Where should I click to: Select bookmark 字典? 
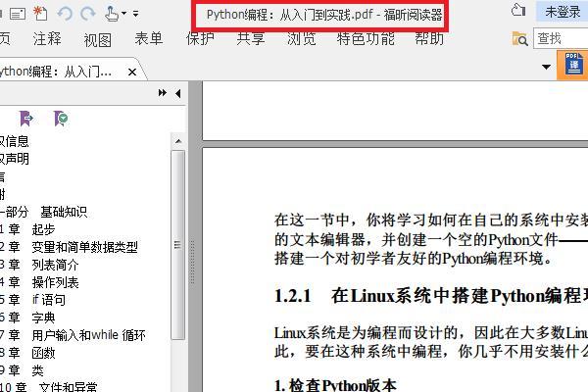pos(43,318)
